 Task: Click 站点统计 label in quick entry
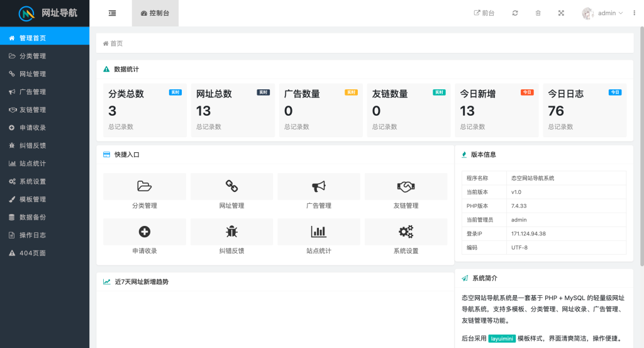(x=319, y=251)
